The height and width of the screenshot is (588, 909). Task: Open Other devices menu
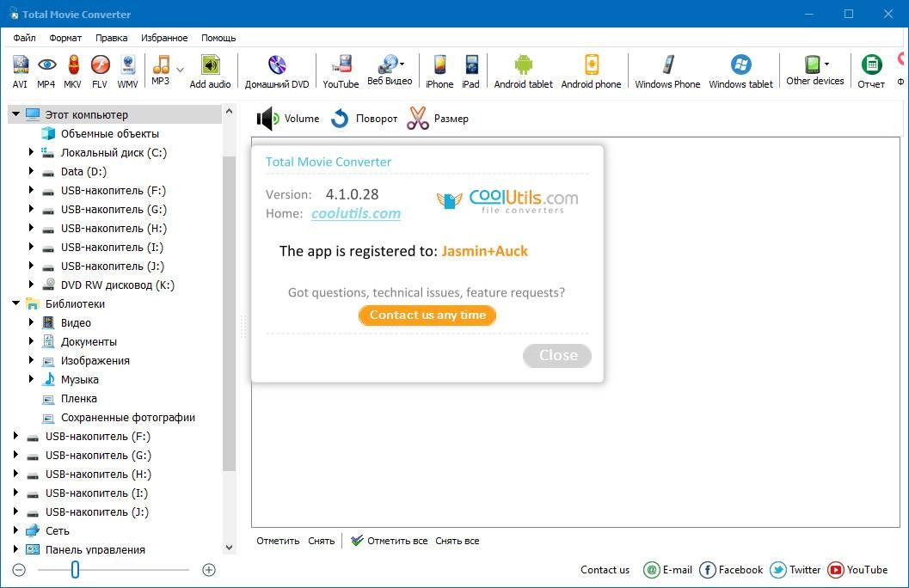coord(814,70)
